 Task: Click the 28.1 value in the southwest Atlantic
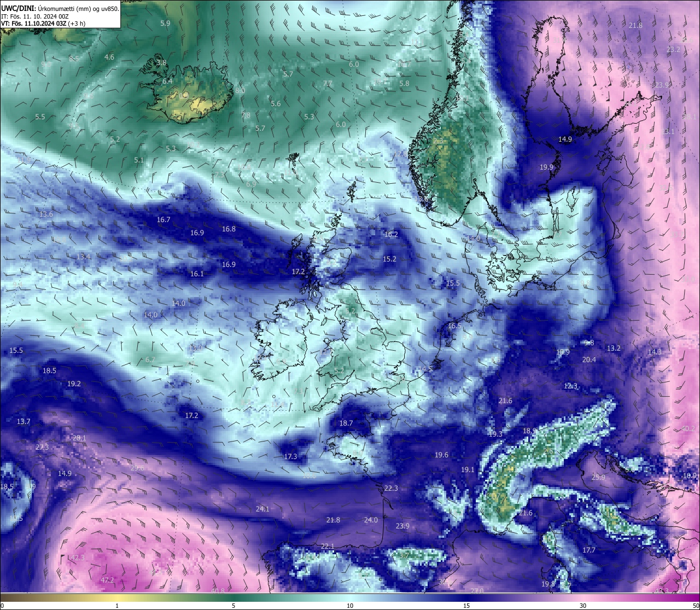pos(79,438)
